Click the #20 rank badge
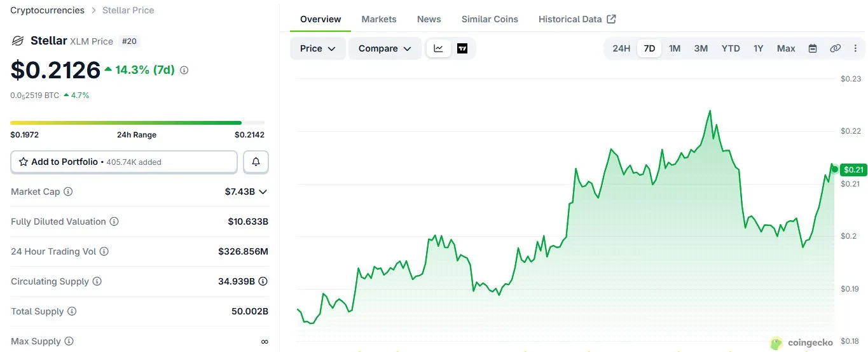This screenshot has width=868, height=352. 130,41
